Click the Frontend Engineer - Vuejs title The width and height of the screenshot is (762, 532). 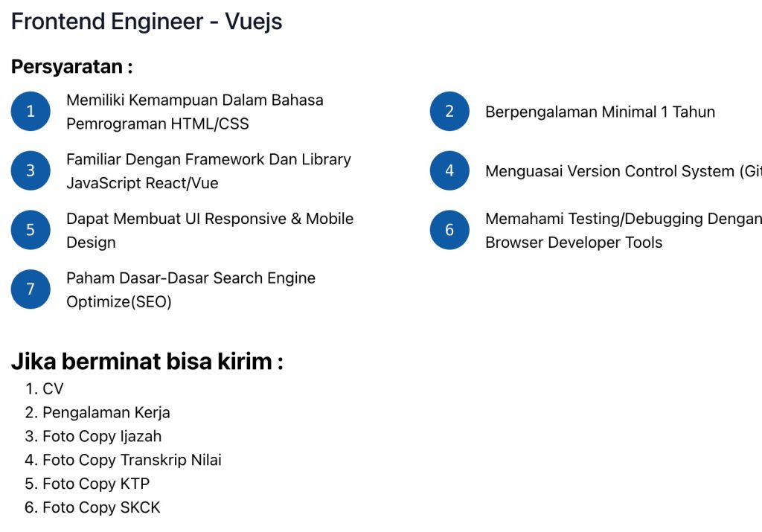[147, 22]
